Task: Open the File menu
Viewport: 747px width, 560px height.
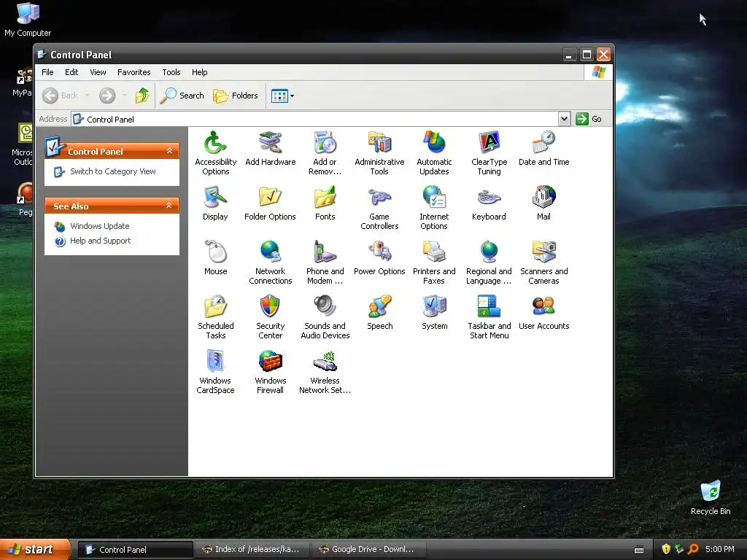Action: pyautogui.click(x=47, y=72)
